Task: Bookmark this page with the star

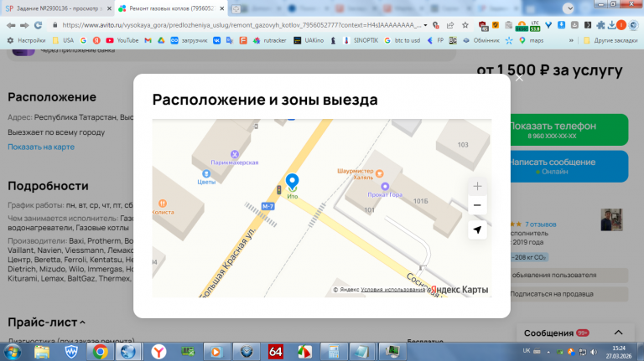Action: click(x=465, y=25)
